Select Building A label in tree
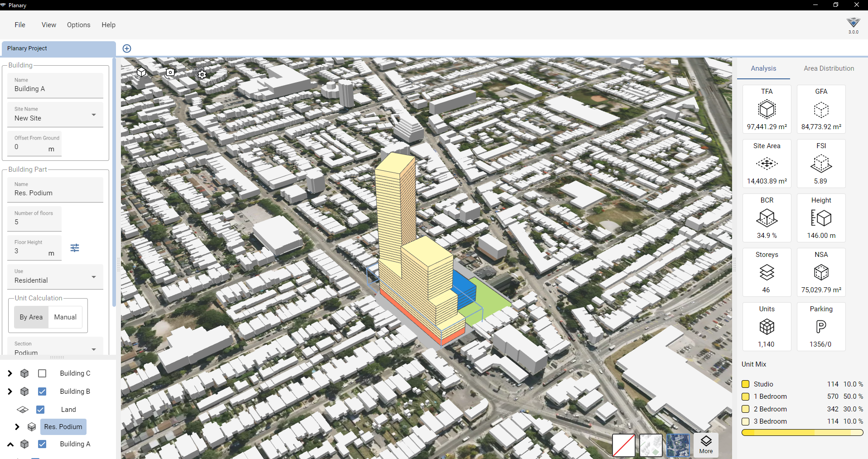Screen dimensions: 868x459 point(75,444)
